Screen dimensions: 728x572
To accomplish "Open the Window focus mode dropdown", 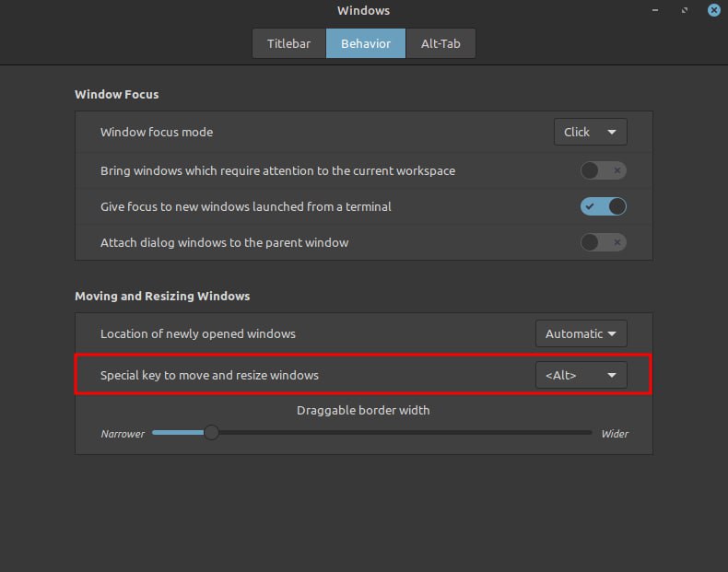I will (590, 132).
